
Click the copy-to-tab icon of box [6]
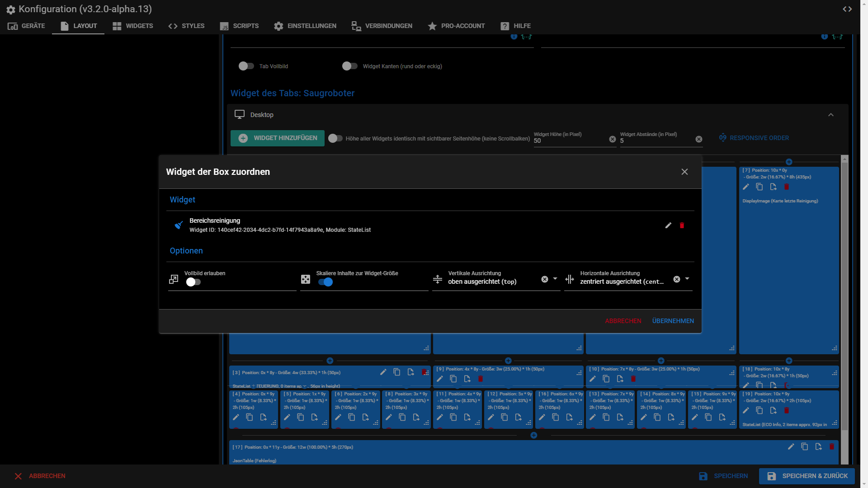tap(365, 418)
